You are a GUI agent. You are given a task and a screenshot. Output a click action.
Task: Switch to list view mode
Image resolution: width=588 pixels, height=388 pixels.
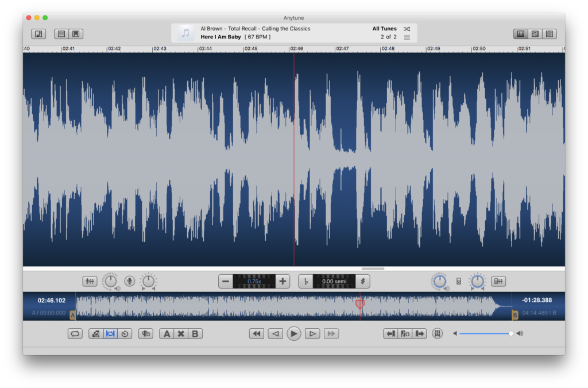550,34
